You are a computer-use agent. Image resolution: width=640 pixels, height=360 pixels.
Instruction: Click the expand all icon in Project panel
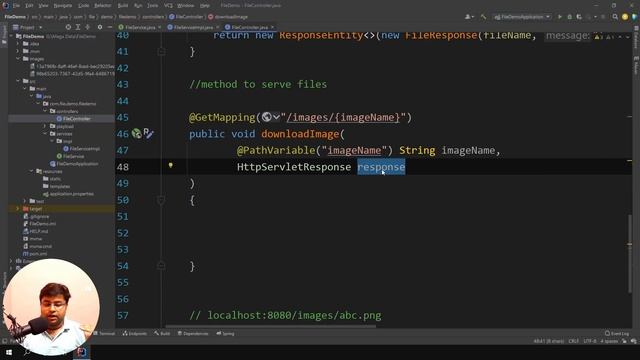78,27
